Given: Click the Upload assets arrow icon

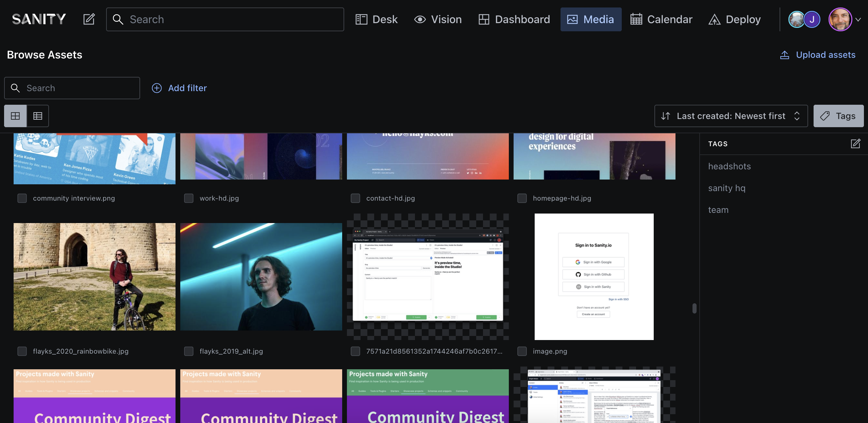Looking at the screenshot, I should [x=784, y=55].
